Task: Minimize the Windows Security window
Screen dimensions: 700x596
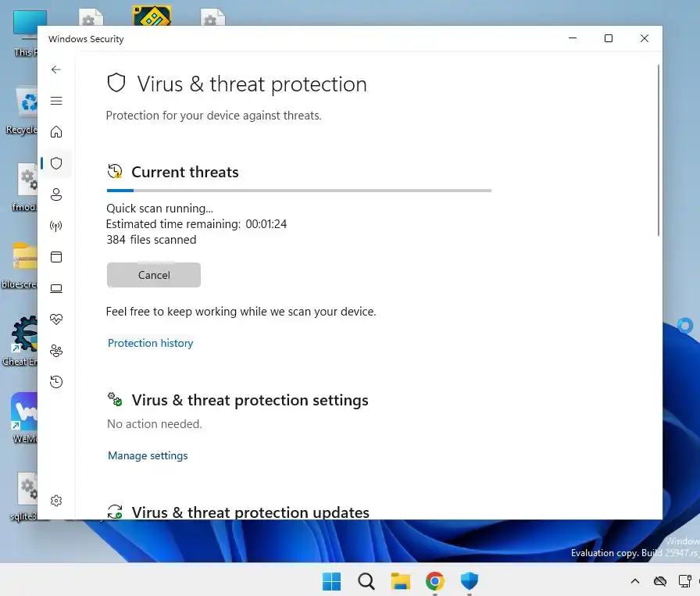Action: coord(573,38)
